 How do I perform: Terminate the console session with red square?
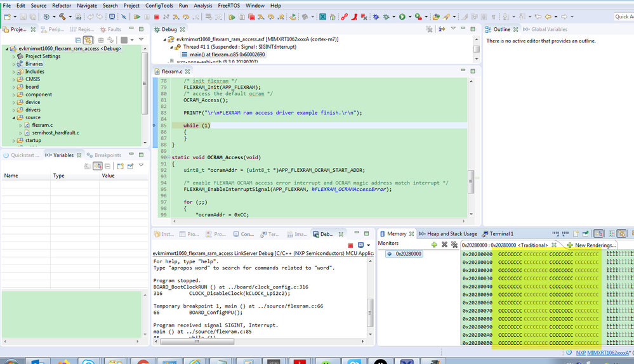(x=350, y=245)
